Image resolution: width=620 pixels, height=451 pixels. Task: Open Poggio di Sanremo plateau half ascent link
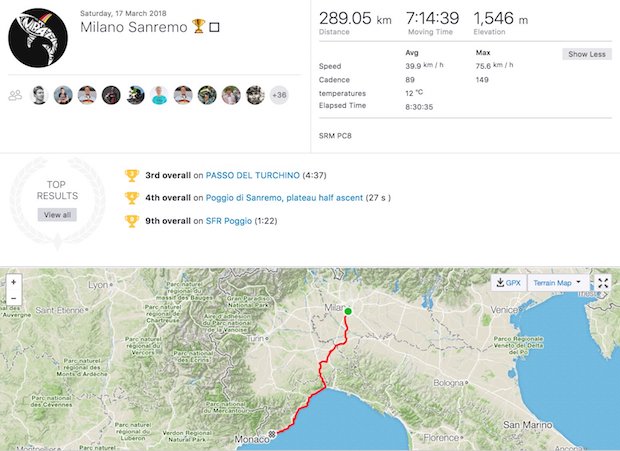tap(284, 198)
